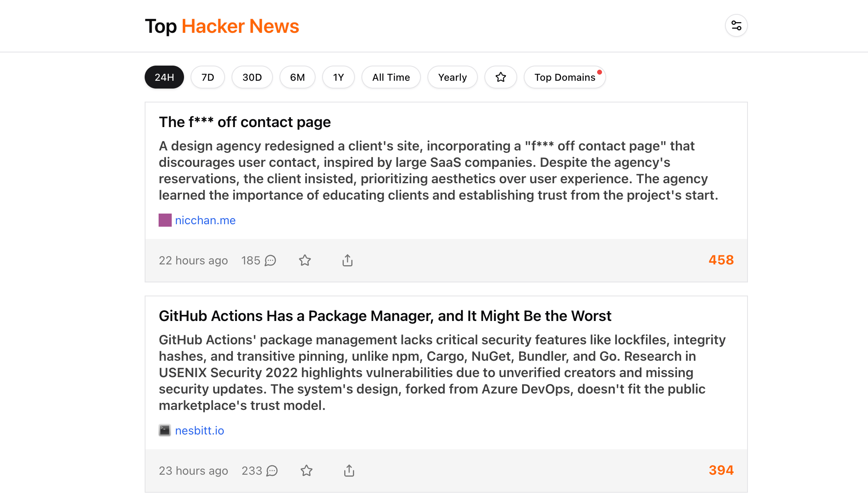Click the 458 points counter
The height and width of the screenshot is (496, 868).
click(720, 260)
